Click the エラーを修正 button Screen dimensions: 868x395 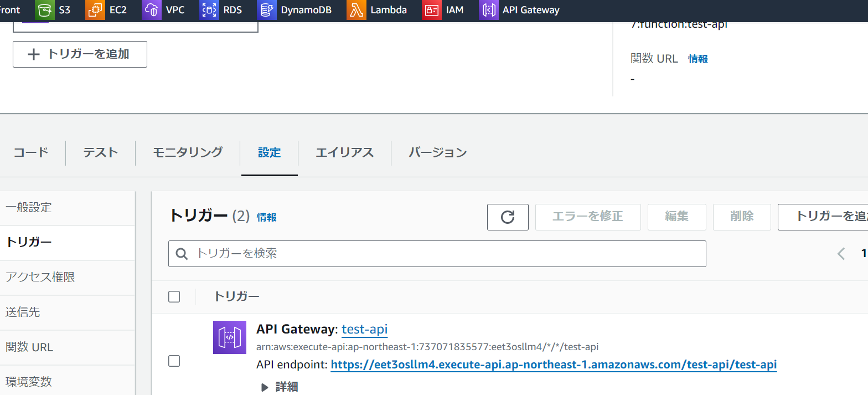click(588, 217)
